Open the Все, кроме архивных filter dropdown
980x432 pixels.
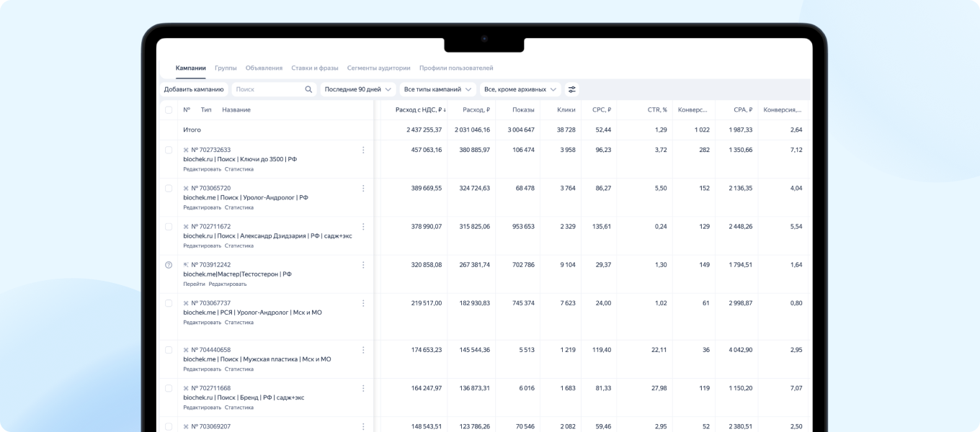click(520, 89)
